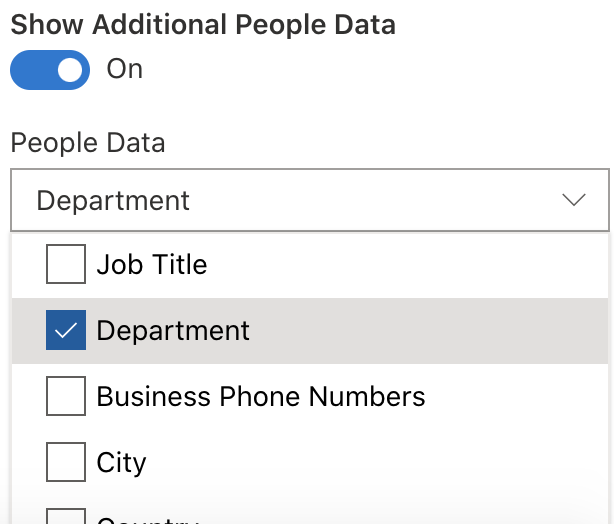Click the white checkmark icon beside Department
The width and height of the screenshot is (614, 524).
(x=66, y=331)
